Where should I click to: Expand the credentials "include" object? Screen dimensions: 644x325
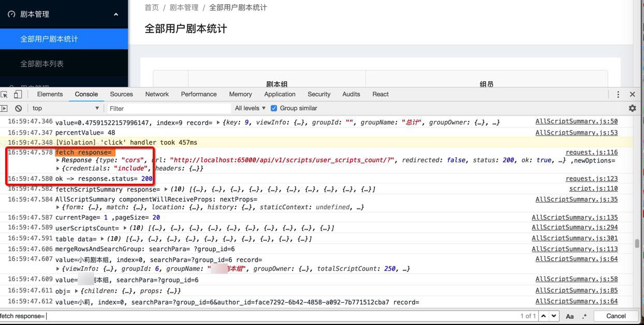[58, 169]
